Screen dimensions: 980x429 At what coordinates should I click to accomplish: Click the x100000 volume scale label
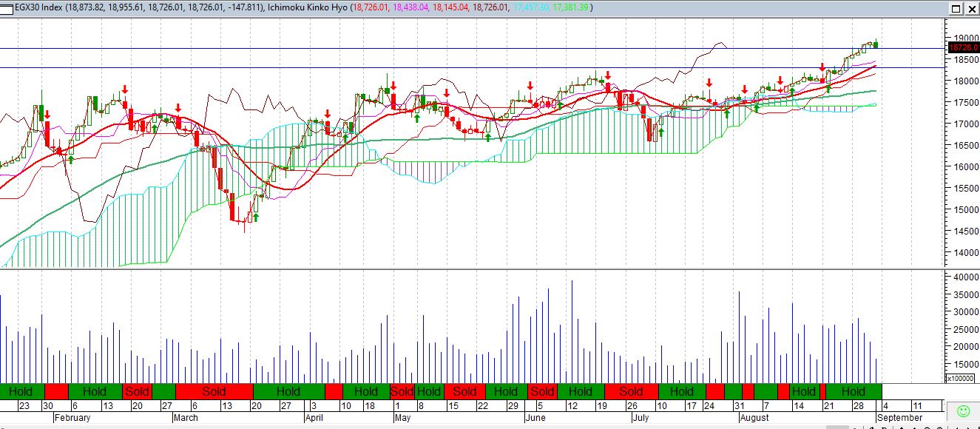[x=961, y=379]
